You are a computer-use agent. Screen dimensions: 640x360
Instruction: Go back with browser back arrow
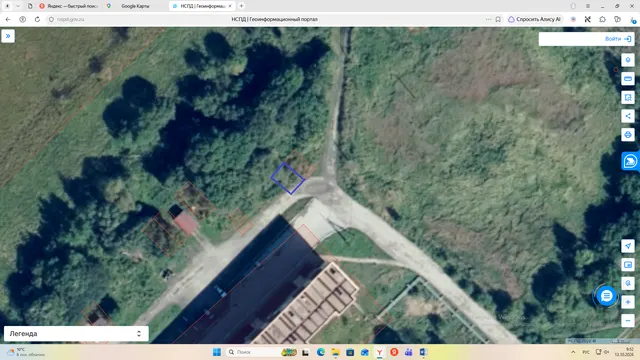8,19
